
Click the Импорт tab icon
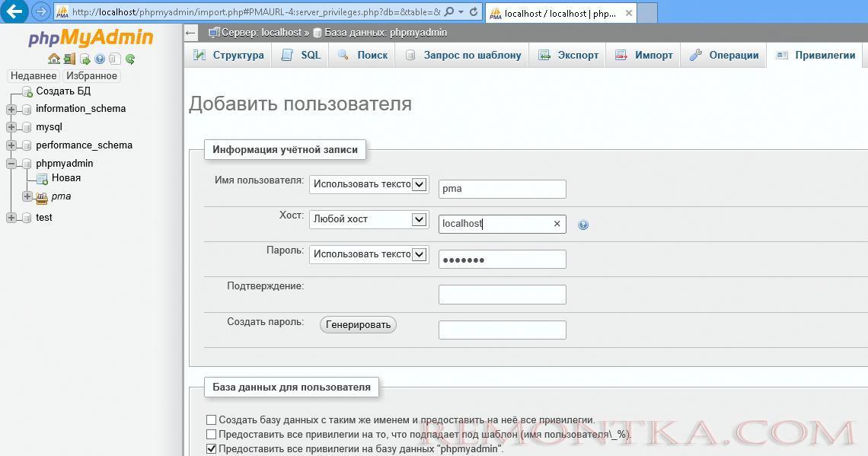point(621,55)
